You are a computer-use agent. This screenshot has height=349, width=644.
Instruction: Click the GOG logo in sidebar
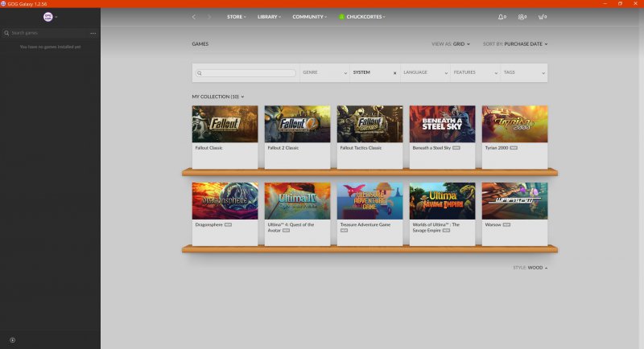click(x=47, y=17)
